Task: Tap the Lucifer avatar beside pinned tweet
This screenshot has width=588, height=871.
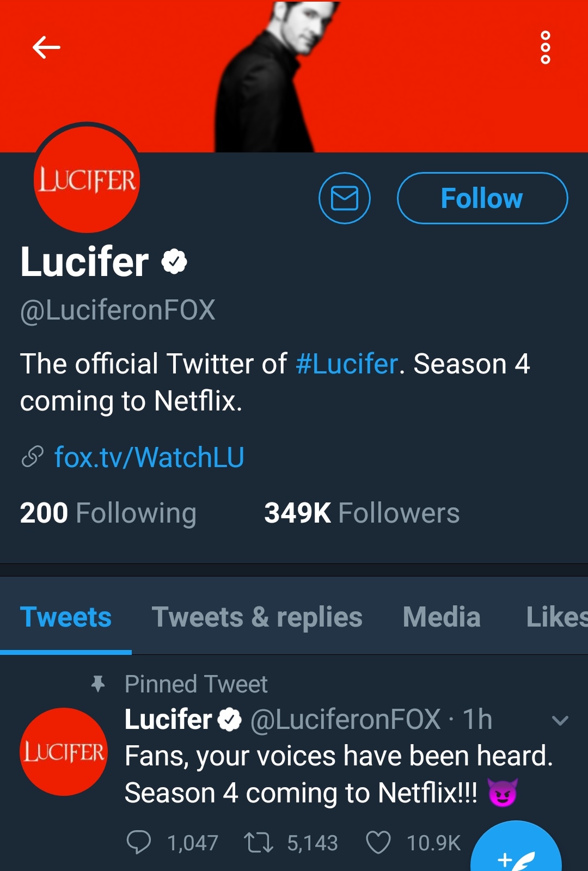Action: tap(64, 752)
